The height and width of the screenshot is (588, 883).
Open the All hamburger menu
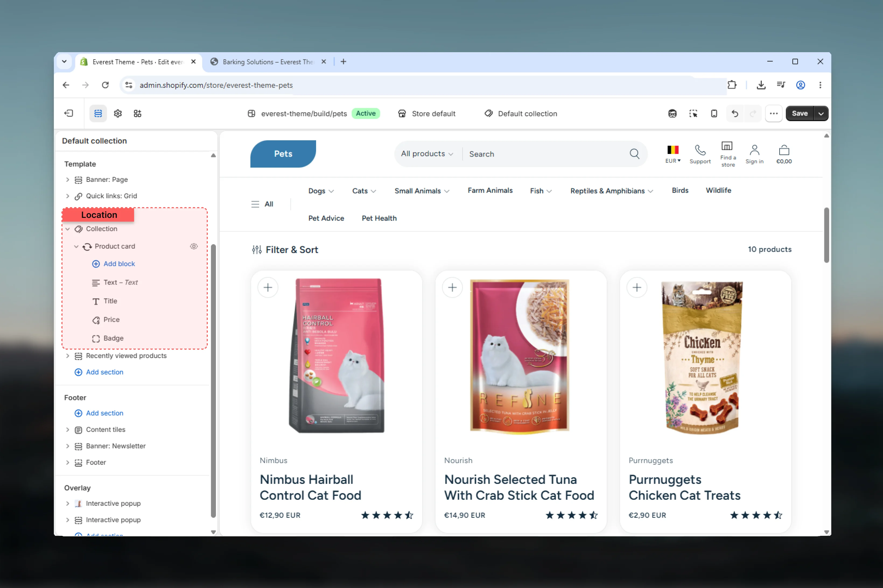pyautogui.click(x=262, y=204)
